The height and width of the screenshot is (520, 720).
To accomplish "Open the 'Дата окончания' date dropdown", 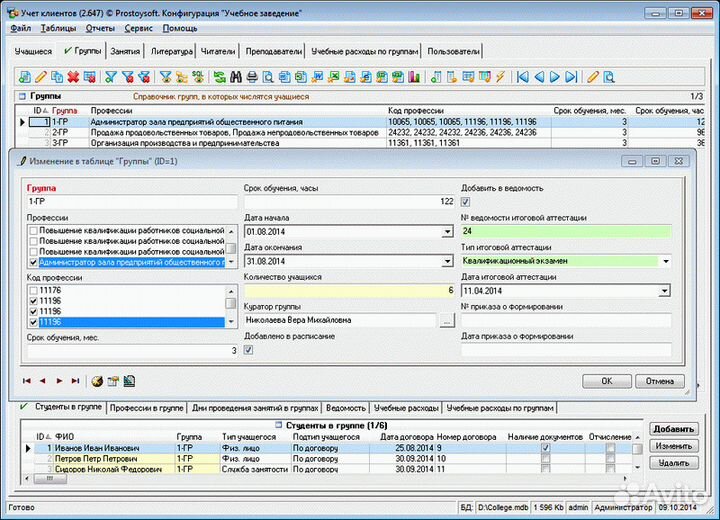I will click(447, 261).
